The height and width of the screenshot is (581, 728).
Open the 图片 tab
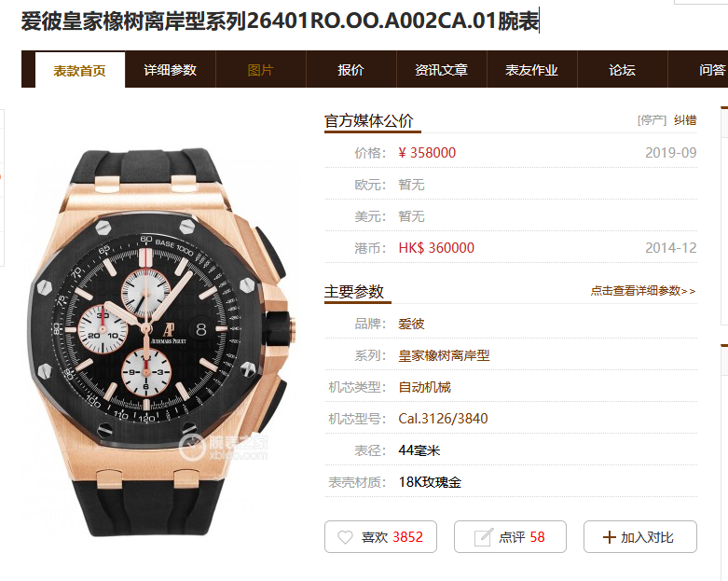coord(260,70)
